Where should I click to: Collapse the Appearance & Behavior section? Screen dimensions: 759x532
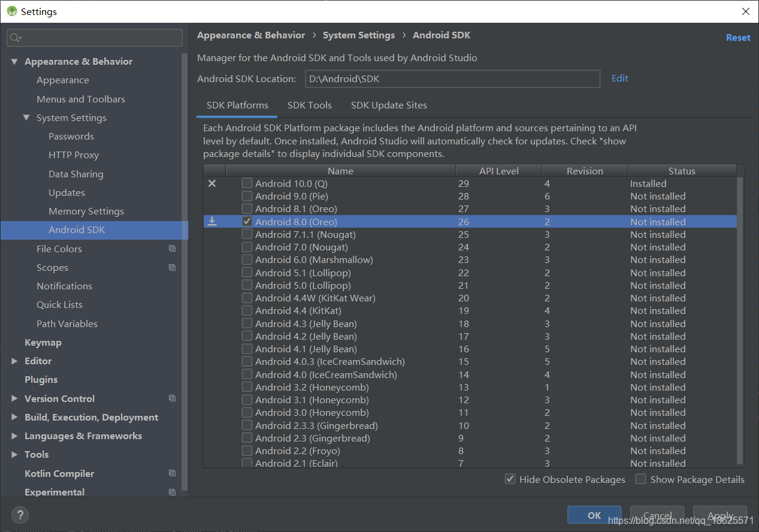click(x=14, y=62)
